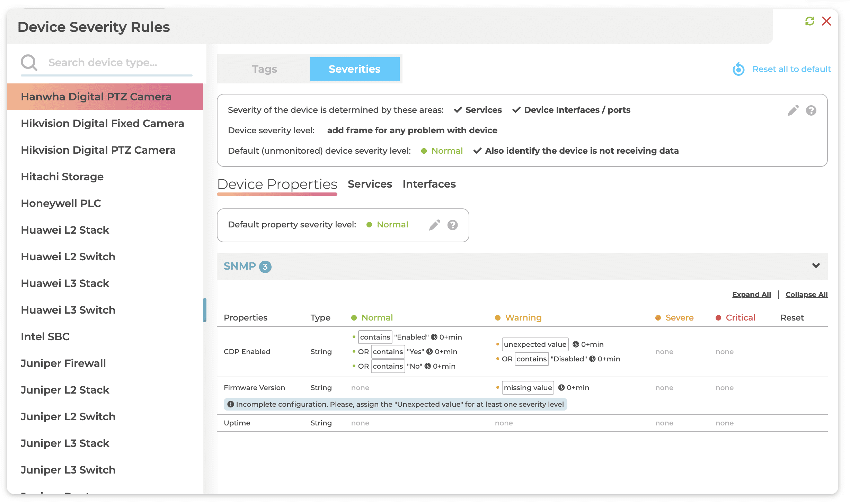Click Reset all to default link

coord(791,69)
